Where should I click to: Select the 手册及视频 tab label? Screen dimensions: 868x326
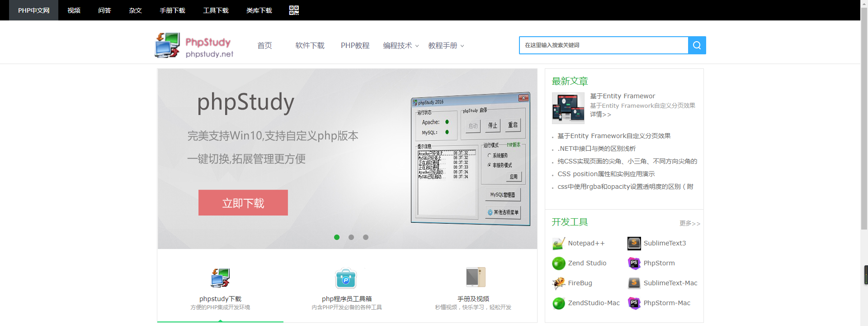473,299
